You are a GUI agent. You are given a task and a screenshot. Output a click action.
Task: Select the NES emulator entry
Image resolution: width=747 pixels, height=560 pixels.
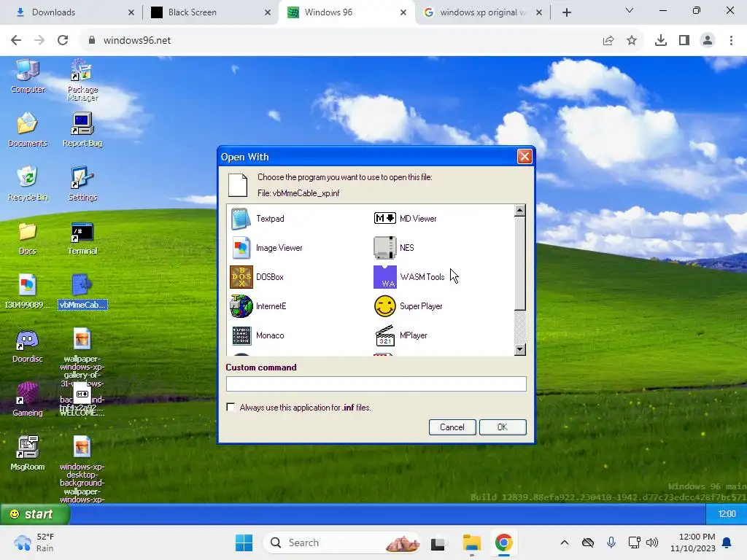(x=394, y=248)
